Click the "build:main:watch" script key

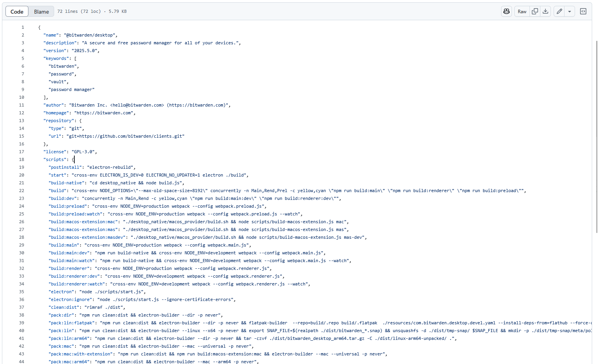(x=71, y=261)
